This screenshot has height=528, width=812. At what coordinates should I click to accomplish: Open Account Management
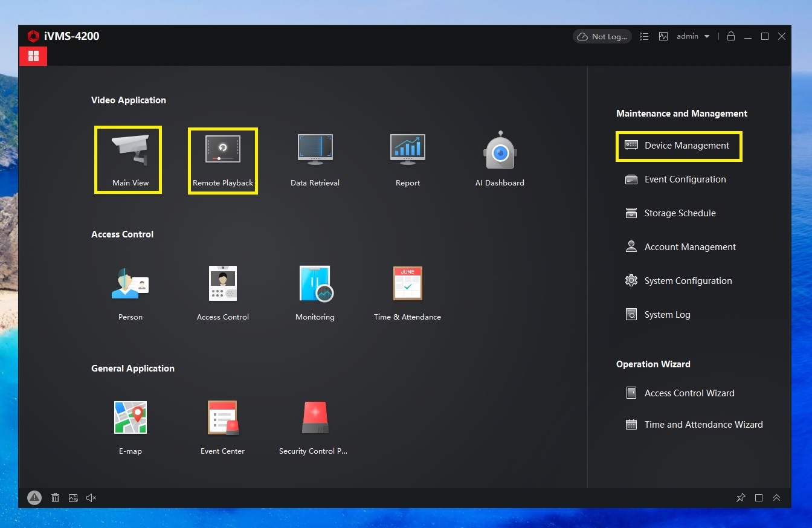pos(680,247)
